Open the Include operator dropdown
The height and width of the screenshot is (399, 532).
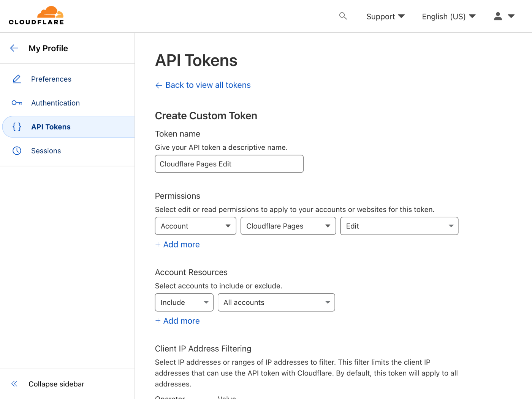[184, 302]
